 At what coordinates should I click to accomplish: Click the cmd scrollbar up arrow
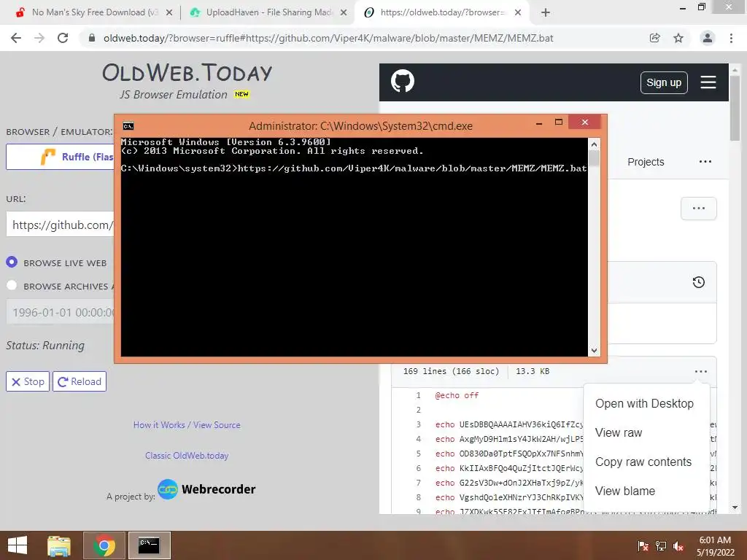coord(594,144)
